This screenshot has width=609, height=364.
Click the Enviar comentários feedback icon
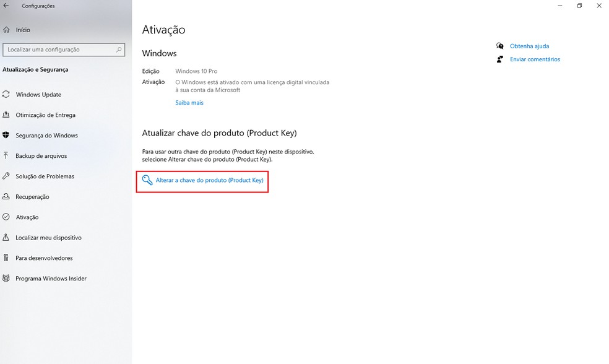pyautogui.click(x=500, y=59)
